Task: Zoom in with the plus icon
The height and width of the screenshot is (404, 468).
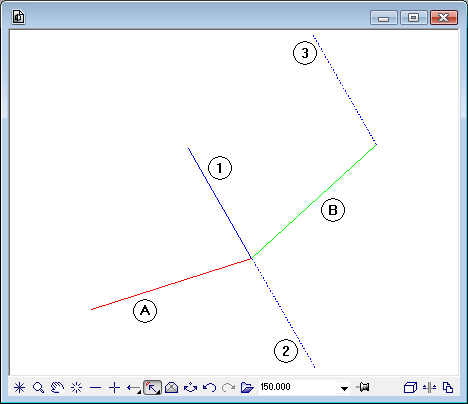Action: tap(114, 388)
